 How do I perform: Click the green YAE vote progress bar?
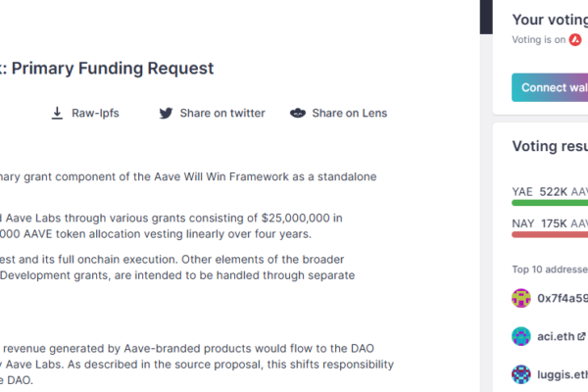click(x=549, y=203)
